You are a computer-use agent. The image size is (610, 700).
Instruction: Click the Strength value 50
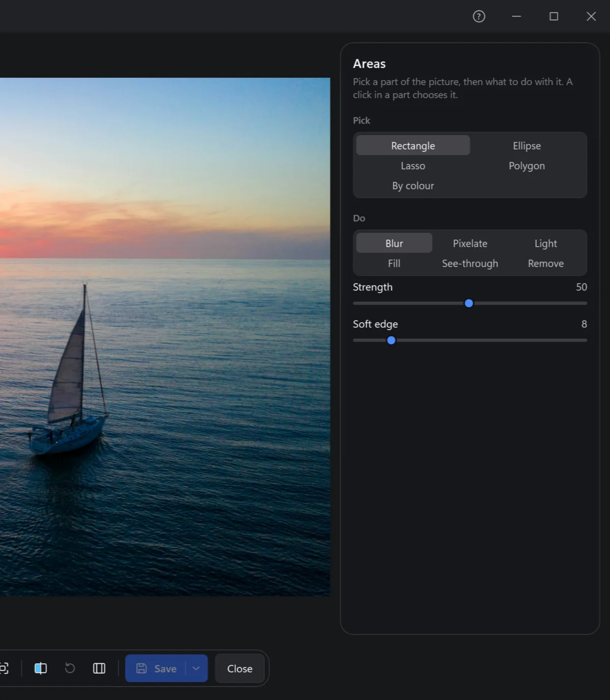tap(582, 287)
